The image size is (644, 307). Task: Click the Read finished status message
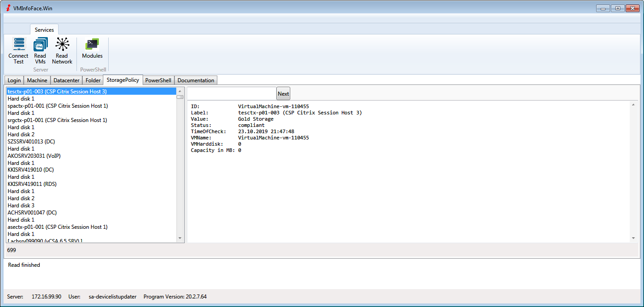[24, 265]
